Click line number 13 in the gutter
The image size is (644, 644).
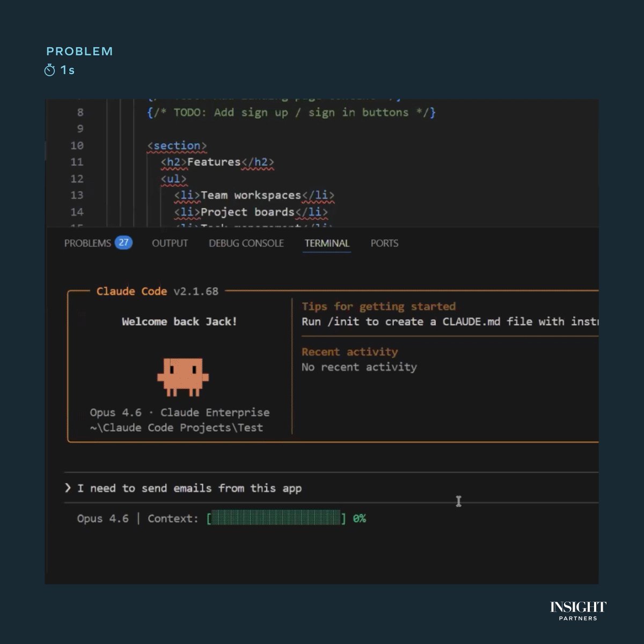77,195
